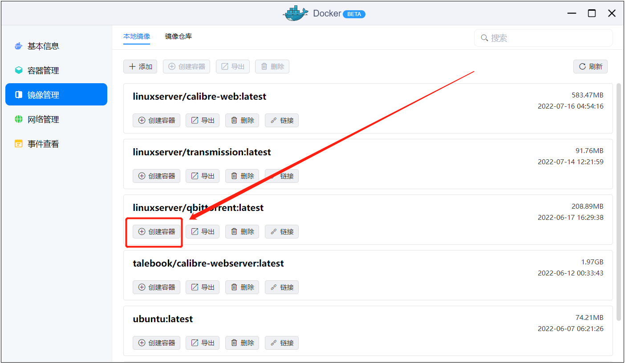The image size is (625, 364).
Task: Click the date 2022-06-07 06:21:26
Action: click(571, 329)
